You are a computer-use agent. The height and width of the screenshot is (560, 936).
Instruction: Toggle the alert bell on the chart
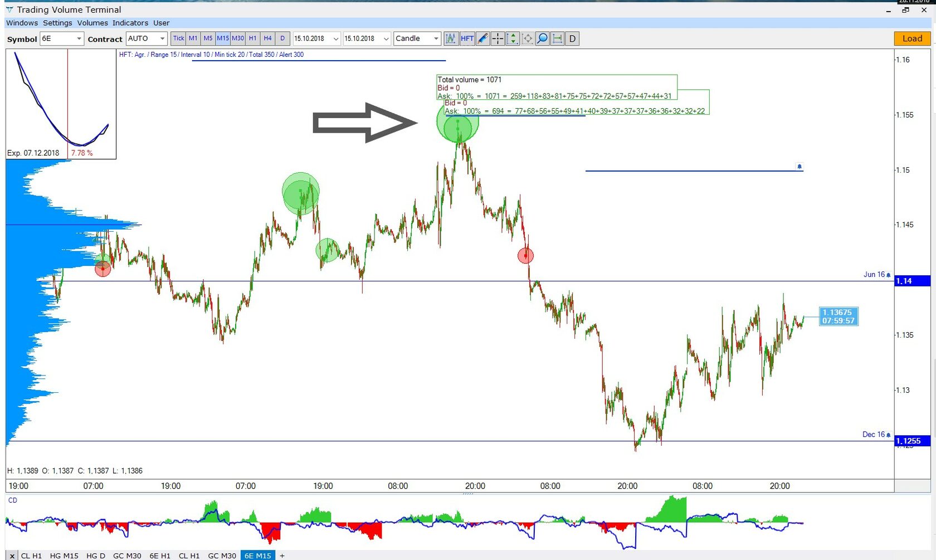[x=799, y=167]
